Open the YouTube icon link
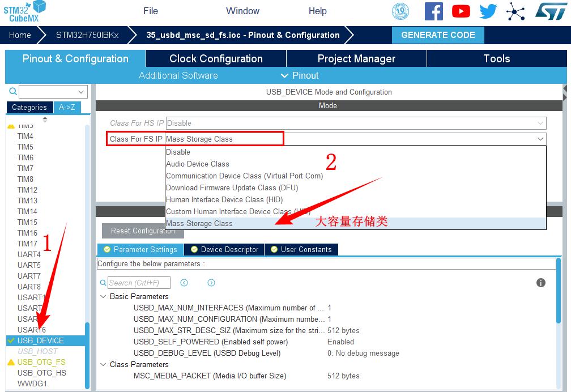The image size is (571, 392). [x=461, y=11]
